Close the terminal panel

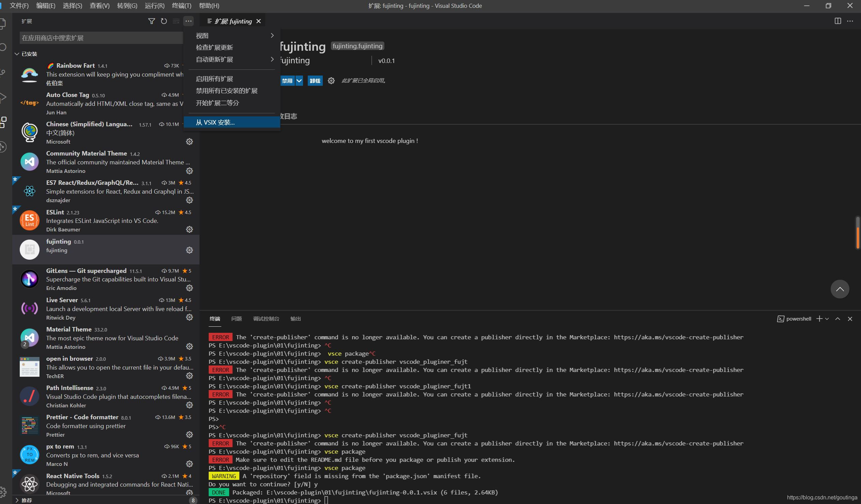(850, 319)
